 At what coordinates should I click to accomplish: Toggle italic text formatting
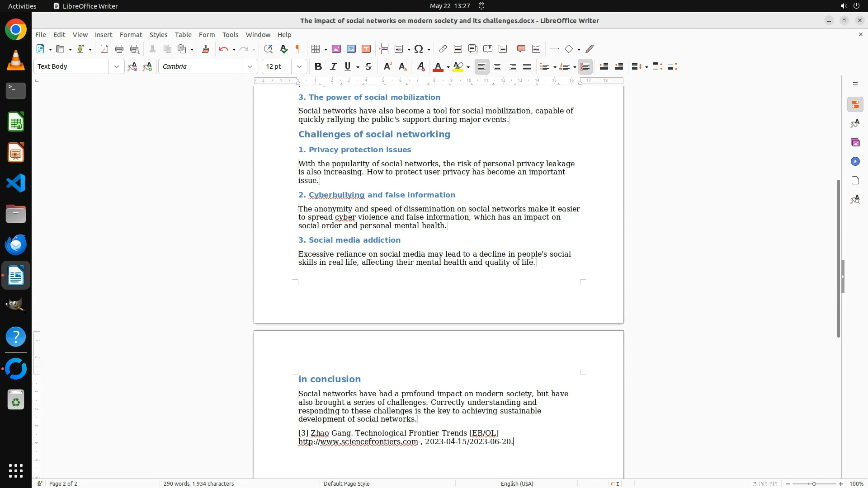click(334, 67)
